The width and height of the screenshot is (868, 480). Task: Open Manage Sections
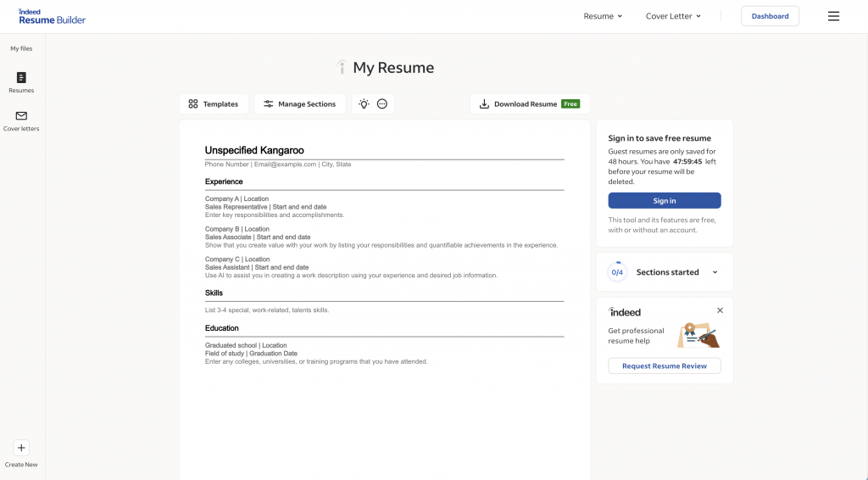pos(299,104)
